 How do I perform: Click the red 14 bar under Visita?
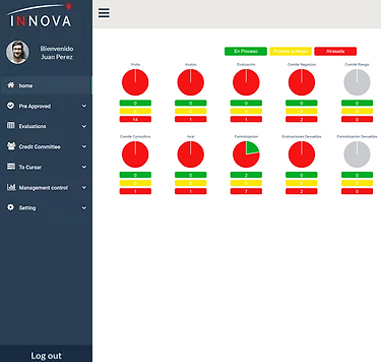[x=135, y=119]
